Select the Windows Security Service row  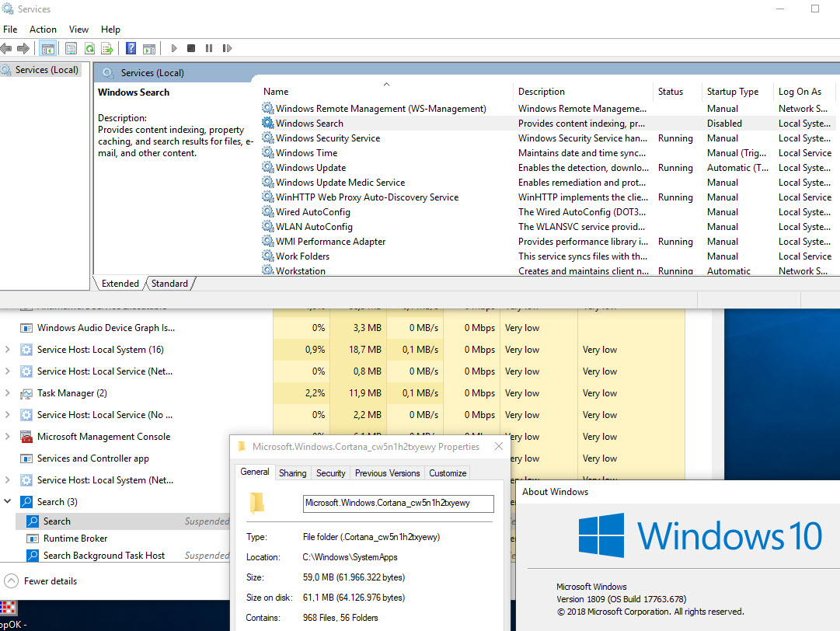546,138
